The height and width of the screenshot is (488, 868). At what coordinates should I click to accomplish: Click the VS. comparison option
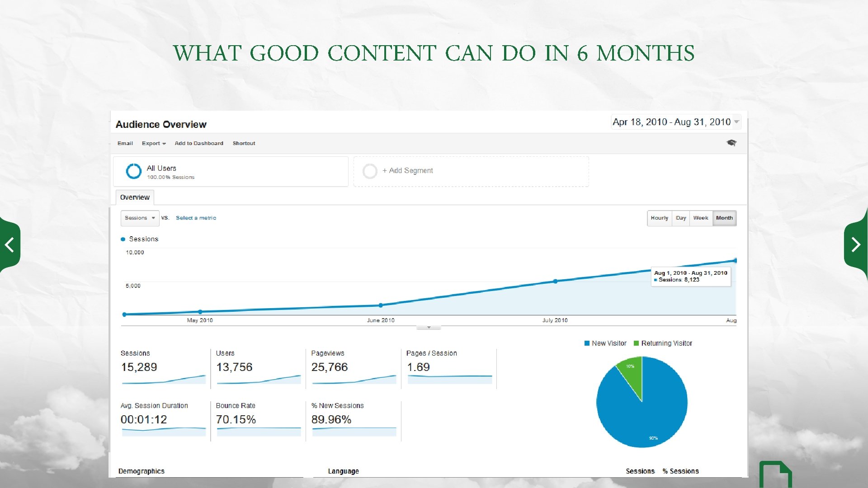click(x=166, y=217)
